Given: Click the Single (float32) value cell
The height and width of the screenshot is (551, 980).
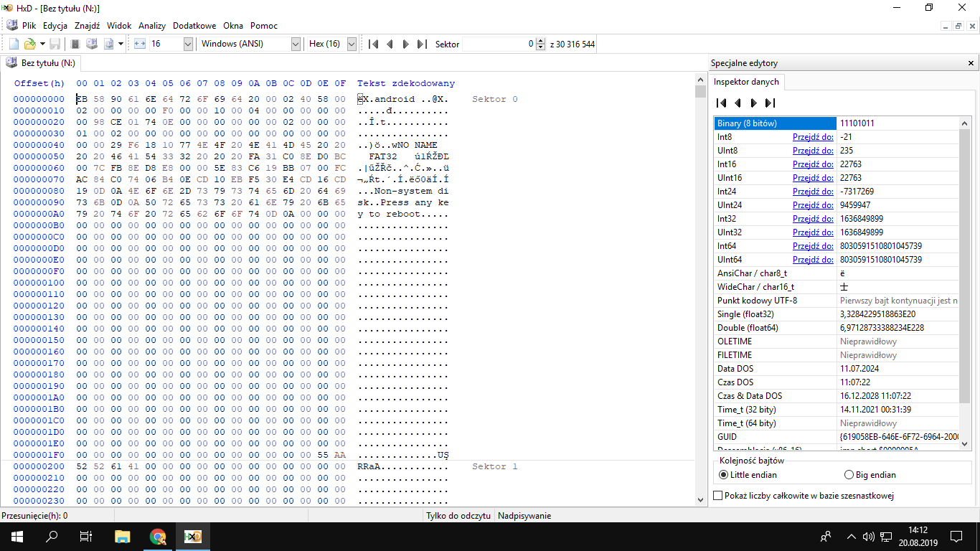Looking at the screenshot, I should (898, 314).
